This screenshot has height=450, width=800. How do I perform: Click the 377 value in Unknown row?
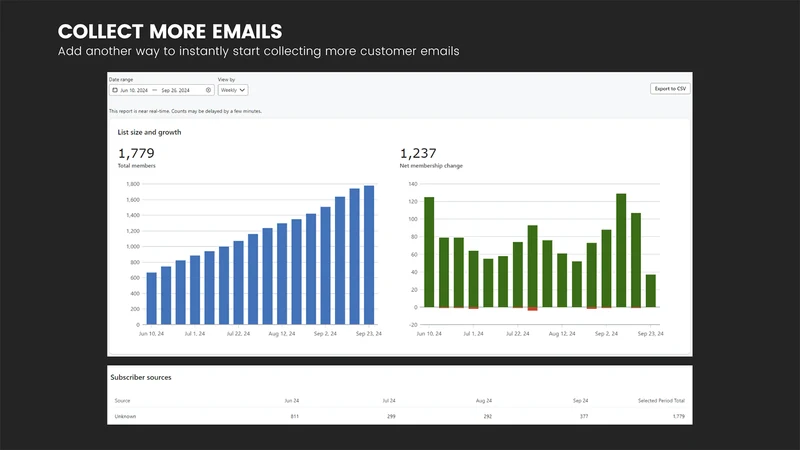[584, 416]
